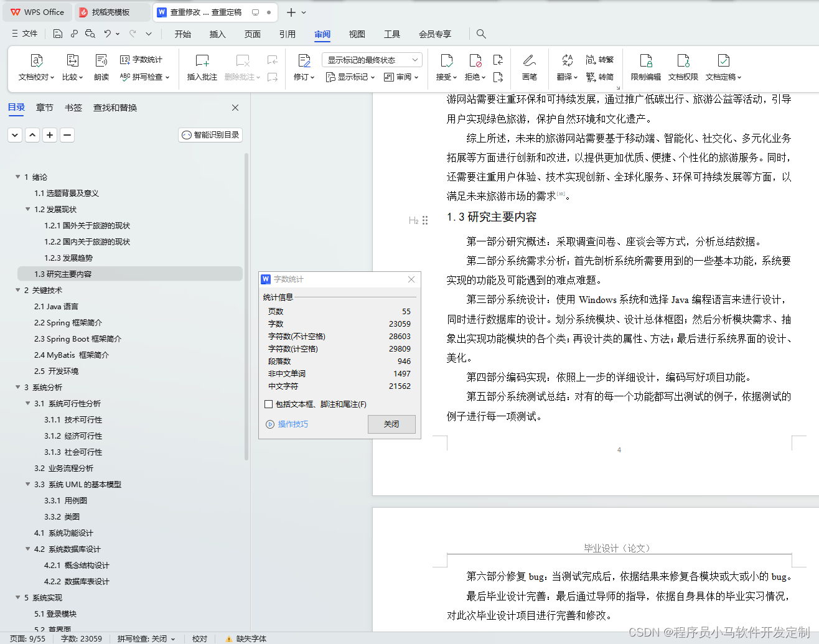Insert a comment with 插入批注
Screen dimensions: 819x644
coord(202,67)
